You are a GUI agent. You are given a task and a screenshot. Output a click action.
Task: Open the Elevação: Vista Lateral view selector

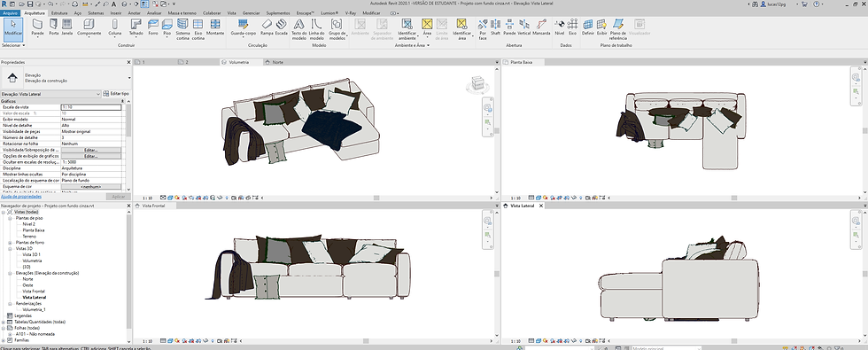pyautogui.click(x=51, y=94)
